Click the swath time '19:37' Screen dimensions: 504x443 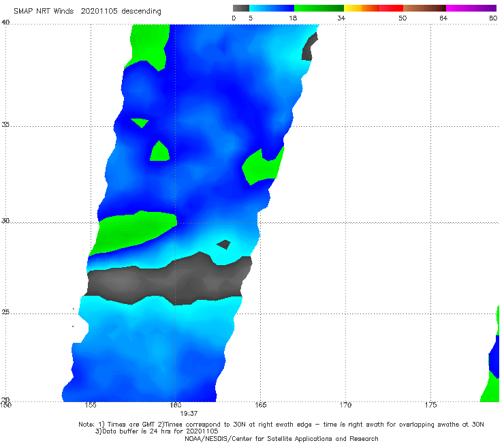(189, 414)
